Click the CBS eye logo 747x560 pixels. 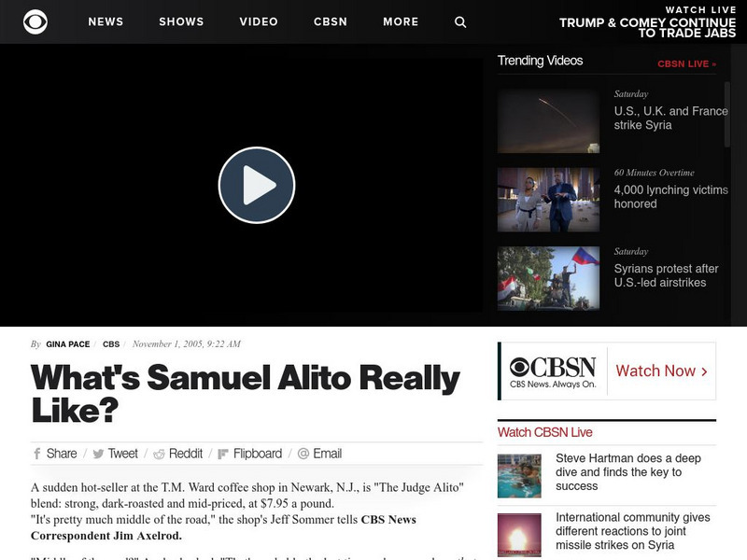pyautogui.click(x=35, y=21)
